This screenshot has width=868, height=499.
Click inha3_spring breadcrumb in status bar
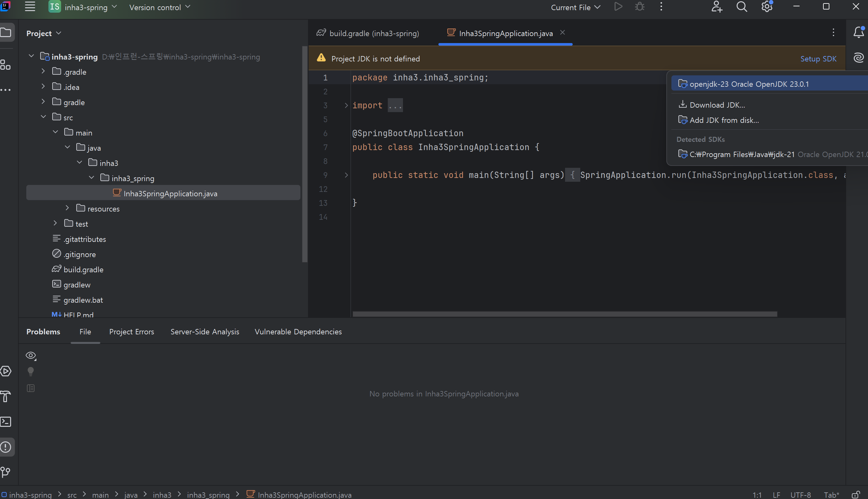(208, 495)
